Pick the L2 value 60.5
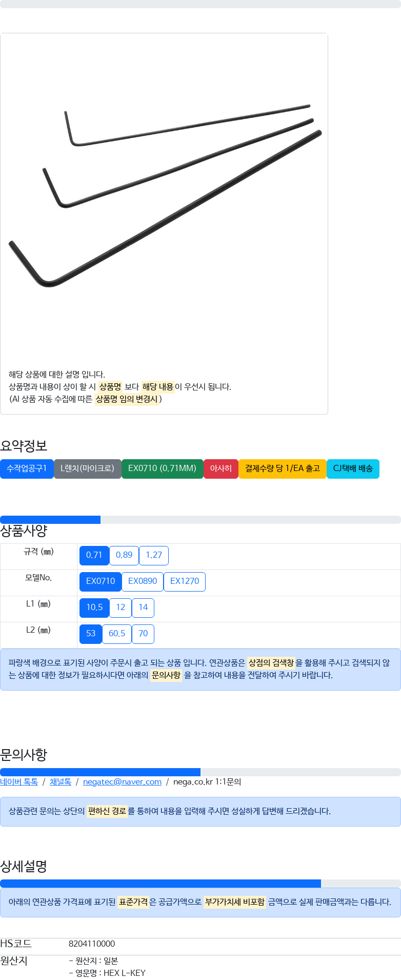 point(117,634)
